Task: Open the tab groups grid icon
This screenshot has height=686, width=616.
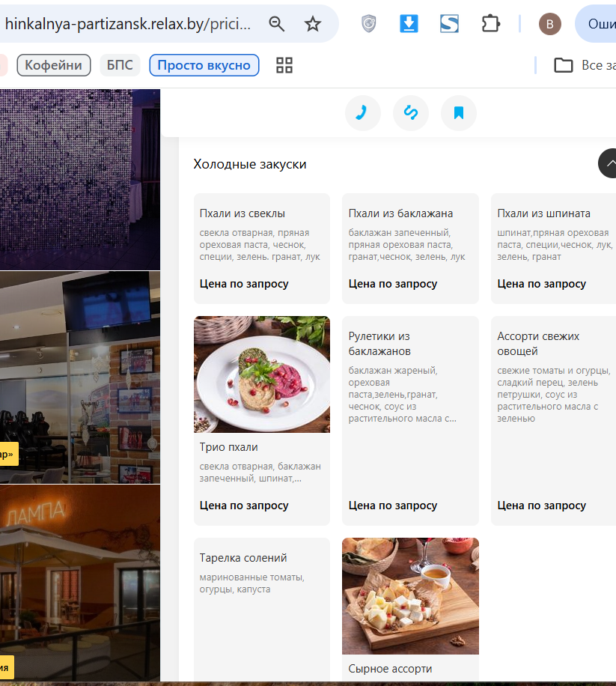Action: tap(284, 65)
